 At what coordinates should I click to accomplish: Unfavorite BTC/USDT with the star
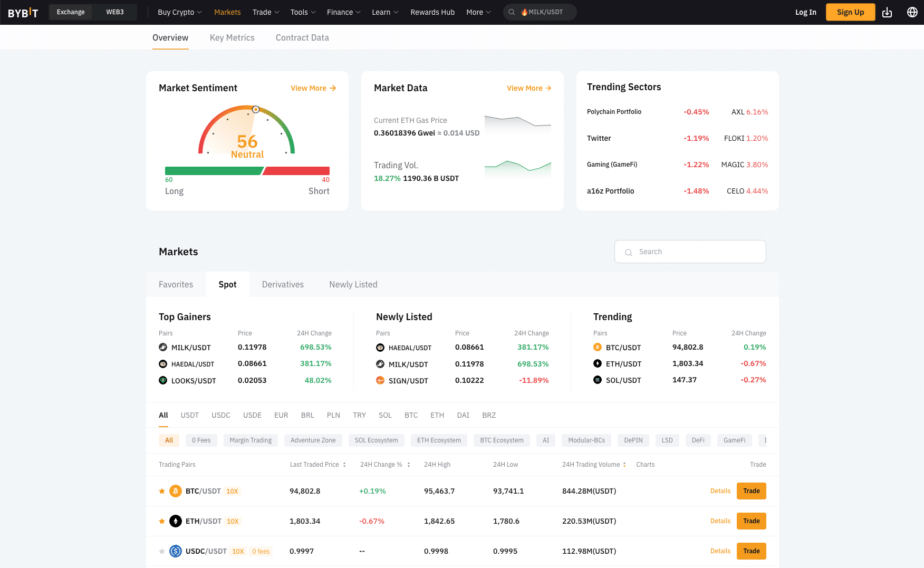click(x=162, y=491)
